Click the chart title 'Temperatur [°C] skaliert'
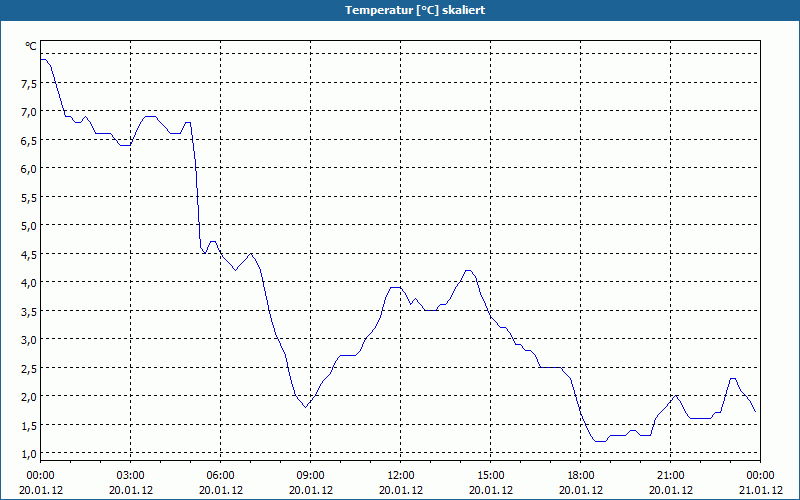Screen dimensions: 800x500 (415, 10)
